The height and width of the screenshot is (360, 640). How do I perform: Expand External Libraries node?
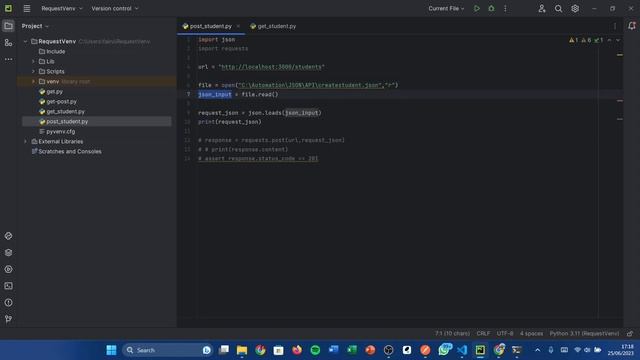[x=25, y=141]
